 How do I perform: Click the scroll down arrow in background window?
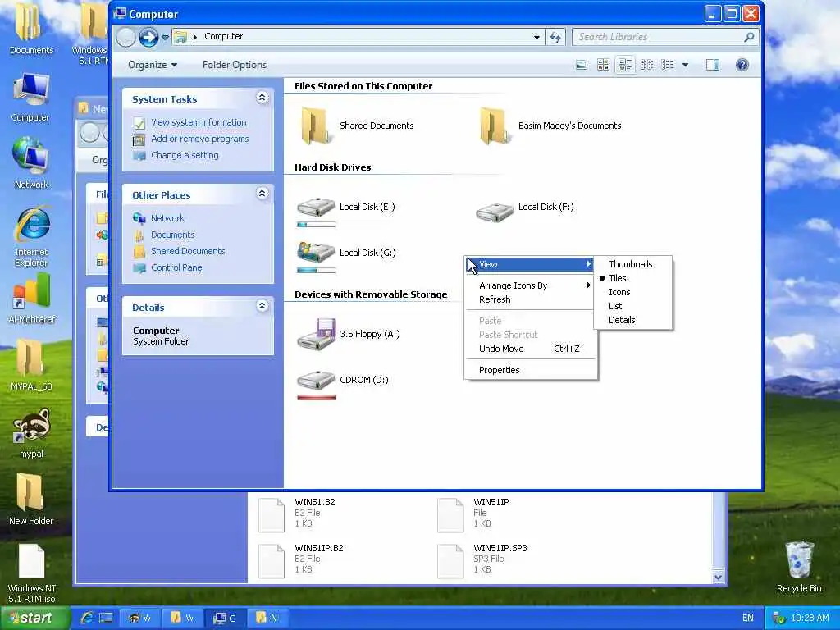tap(718, 577)
